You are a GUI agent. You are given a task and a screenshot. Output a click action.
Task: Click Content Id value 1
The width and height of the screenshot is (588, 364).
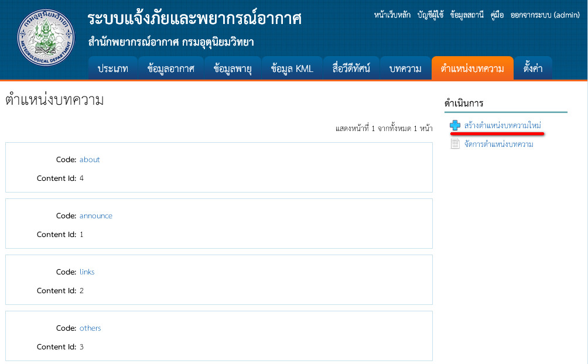pyautogui.click(x=81, y=235)
